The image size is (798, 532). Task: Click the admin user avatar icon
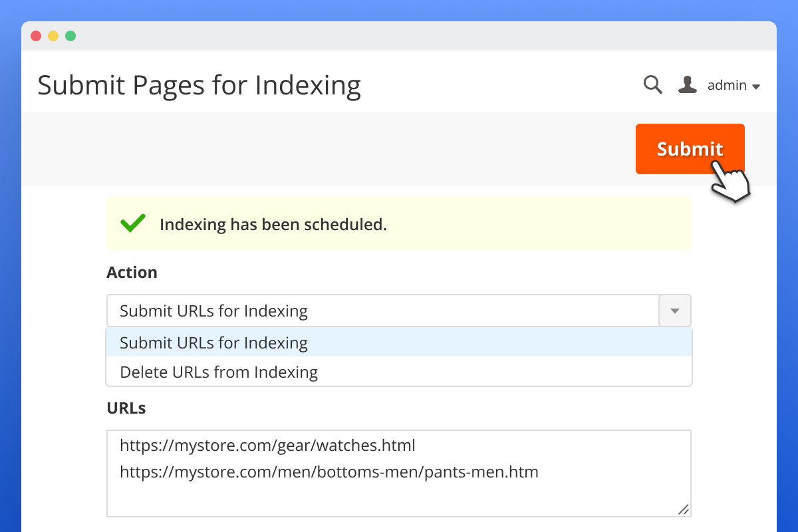click(x=687, y=84)
